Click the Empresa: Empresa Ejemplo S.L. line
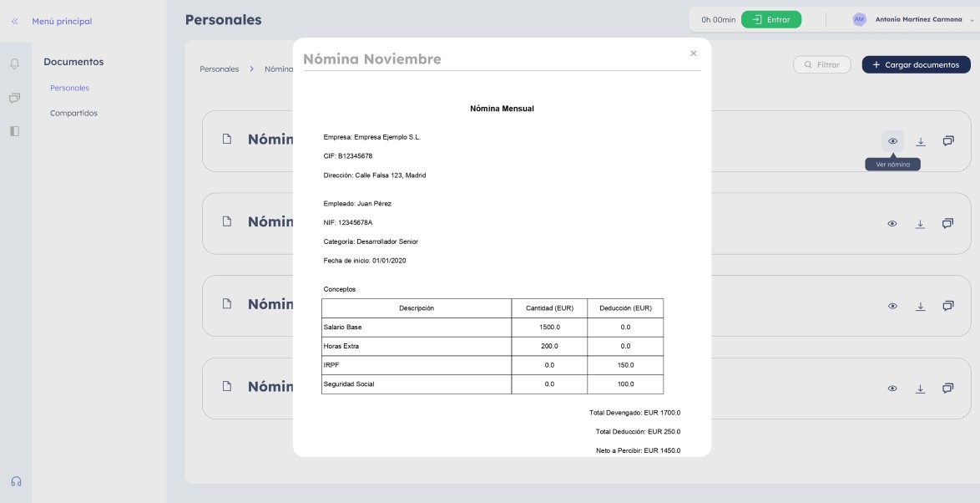Screen dimensions: 980x503 pos(372,137)
